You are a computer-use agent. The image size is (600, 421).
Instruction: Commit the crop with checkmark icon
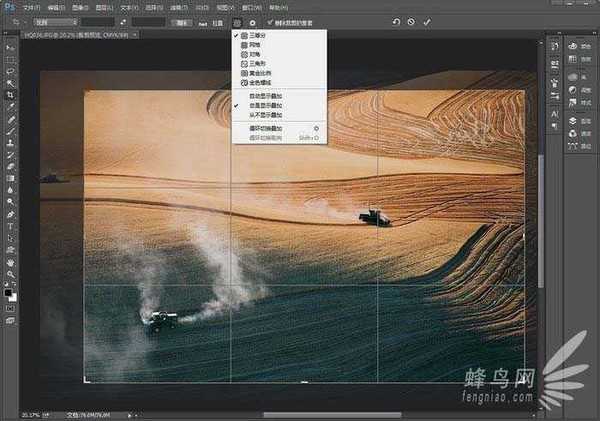(x=428, y=21)
